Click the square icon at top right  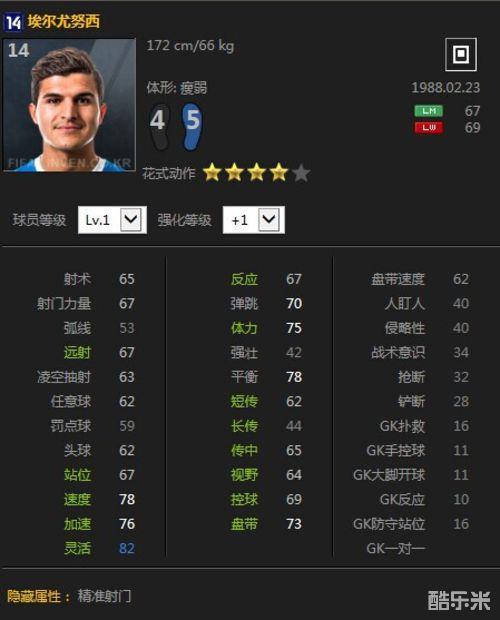tap(460, 55)
